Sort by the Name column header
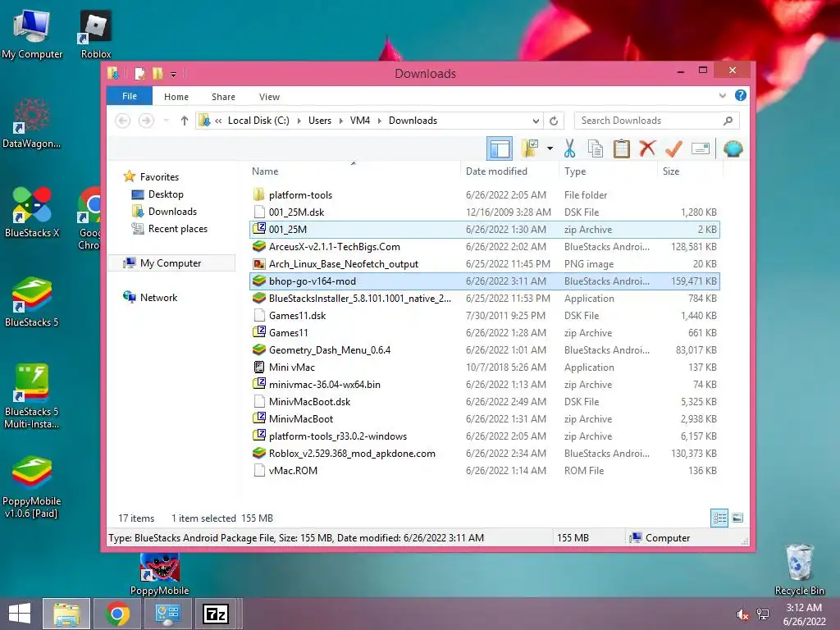 tap(265, 171)
